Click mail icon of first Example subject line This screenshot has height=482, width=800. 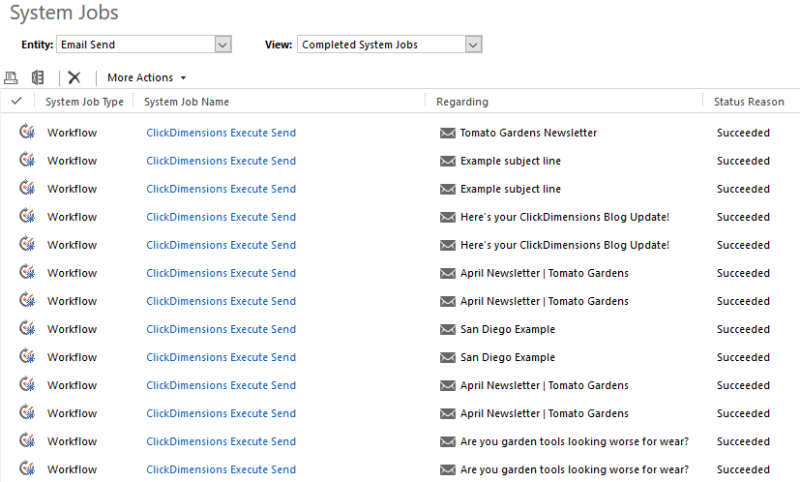tap(447, 161)
